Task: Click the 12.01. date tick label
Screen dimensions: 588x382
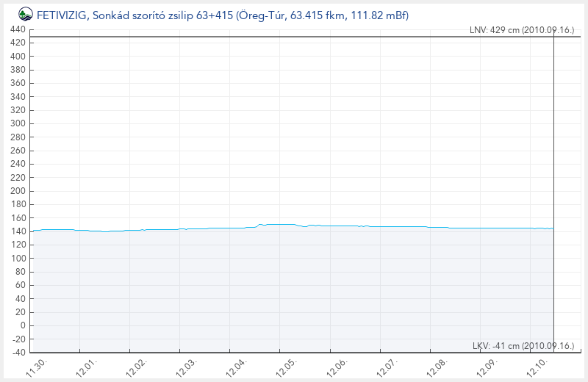Action: [87, 367]
